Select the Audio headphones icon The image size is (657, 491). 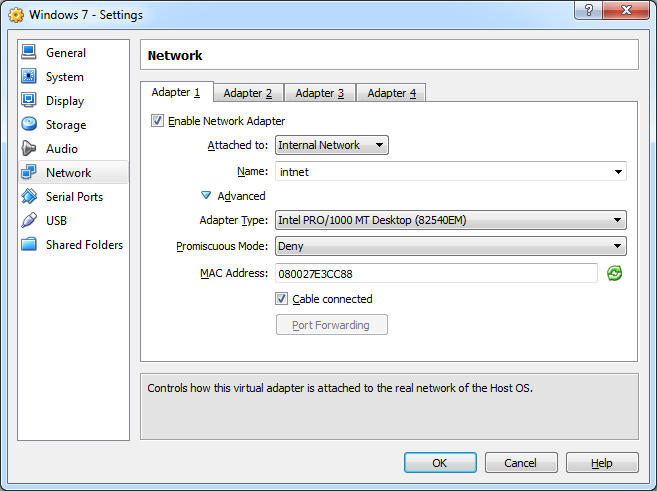tap(28, 149)
